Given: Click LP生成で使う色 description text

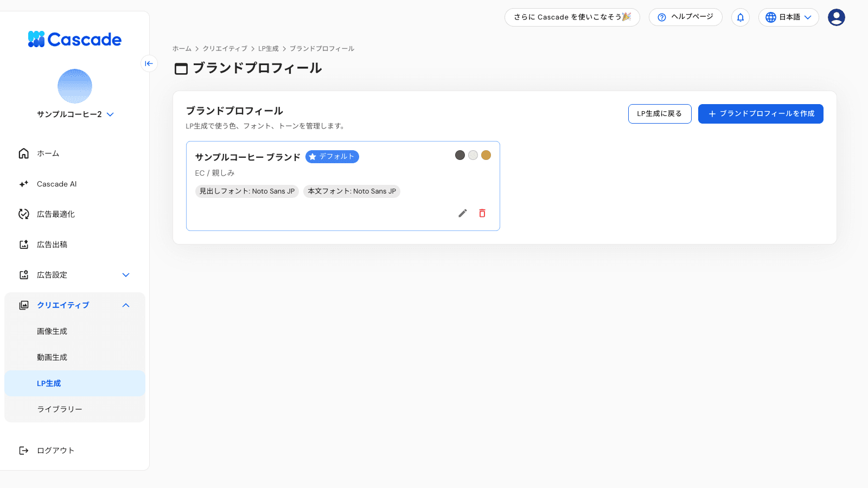Looking at the screenshot, I should click(x=266, y=126).
